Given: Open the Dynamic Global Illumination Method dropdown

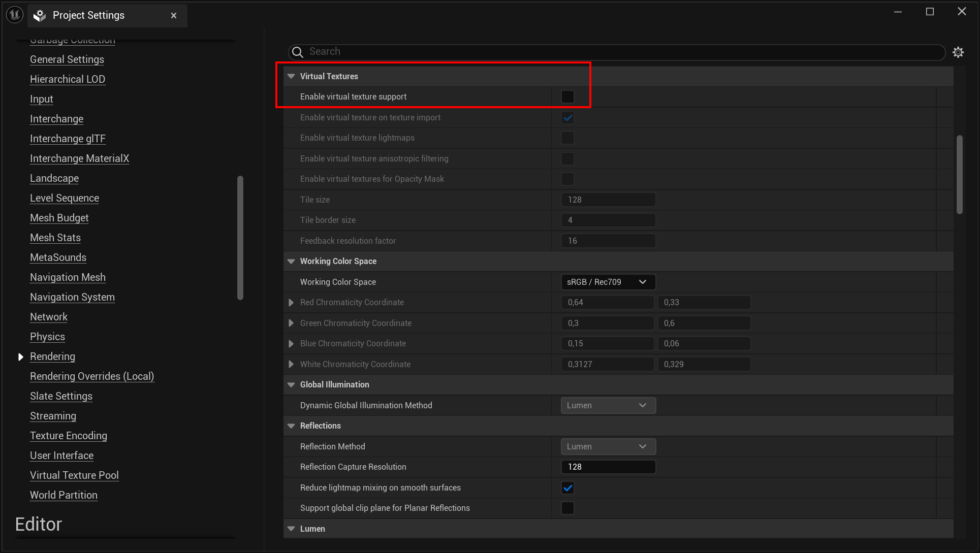Looking at the screenshot, I should click(x=608, y=405).
